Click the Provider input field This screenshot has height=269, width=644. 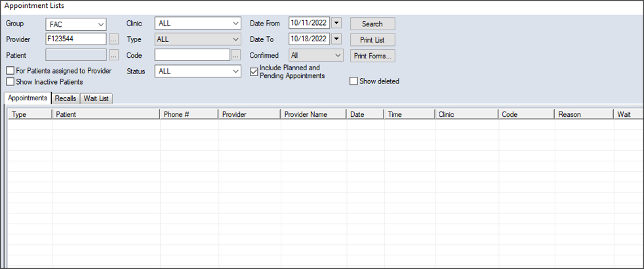[75, 40]
